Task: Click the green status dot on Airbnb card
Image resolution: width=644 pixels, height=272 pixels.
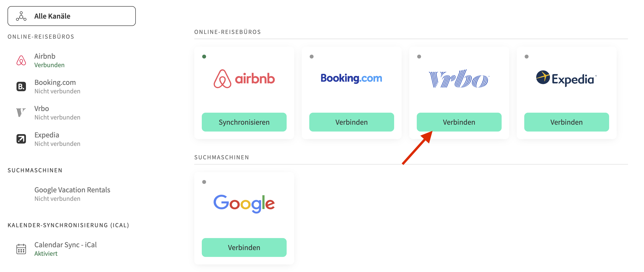Action: 204,57
